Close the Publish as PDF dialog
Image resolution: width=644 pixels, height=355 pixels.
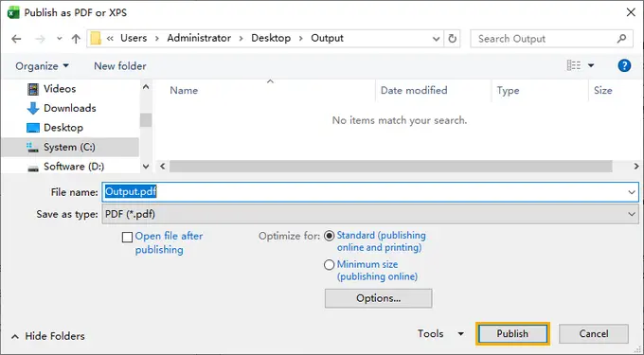[631, 12]
